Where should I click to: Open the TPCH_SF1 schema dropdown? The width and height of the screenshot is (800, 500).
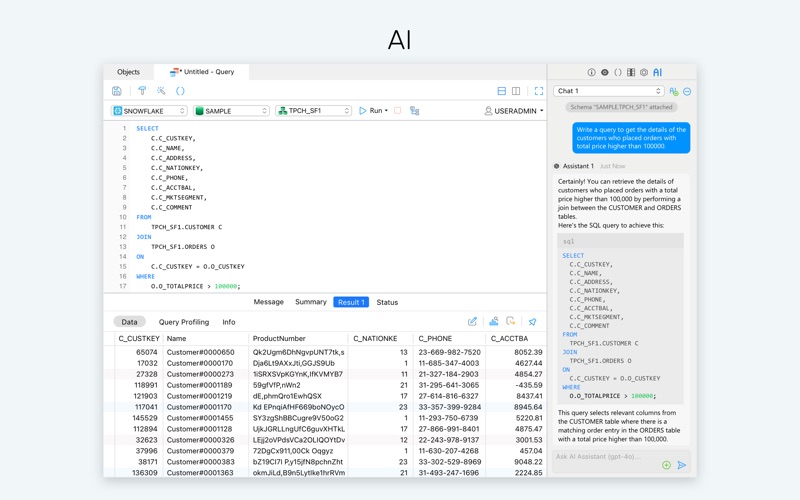point(313,111)
